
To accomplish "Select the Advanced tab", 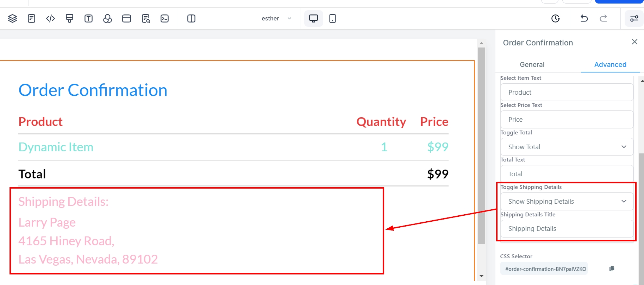I will pos(610,64).
